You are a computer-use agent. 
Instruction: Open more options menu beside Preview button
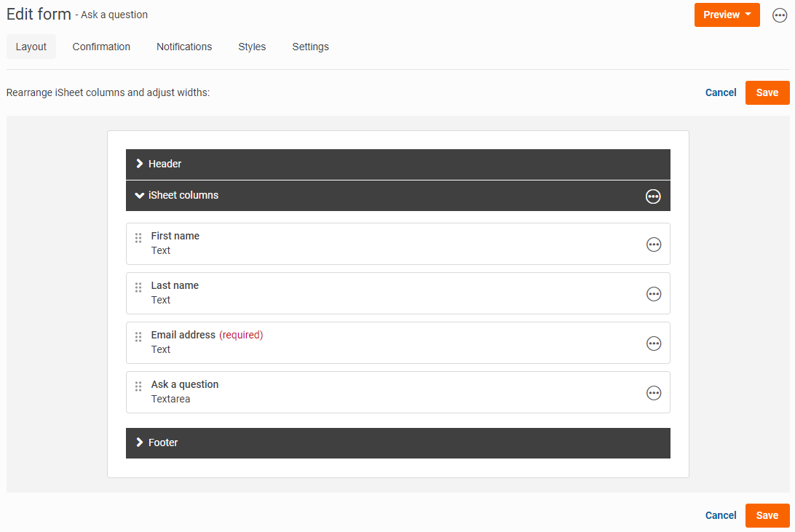coord(779,15)
